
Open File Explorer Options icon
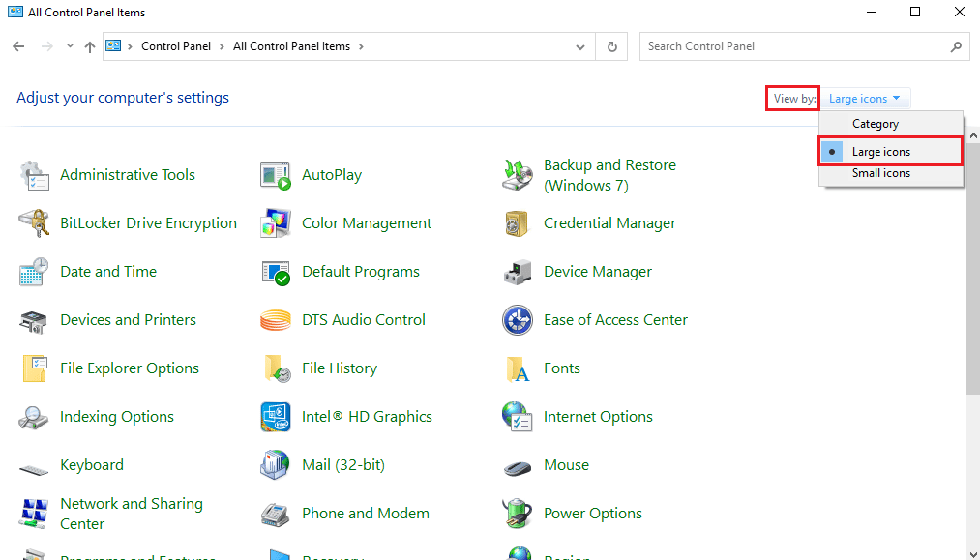coord(35,368)
